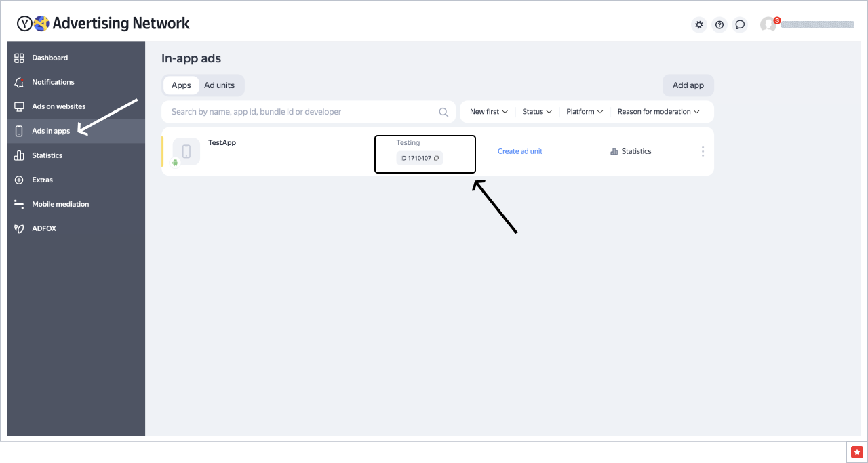Click the TestApp phone thumbnail
This screenshot has height=463, width=868.
(x=186, y=151)
